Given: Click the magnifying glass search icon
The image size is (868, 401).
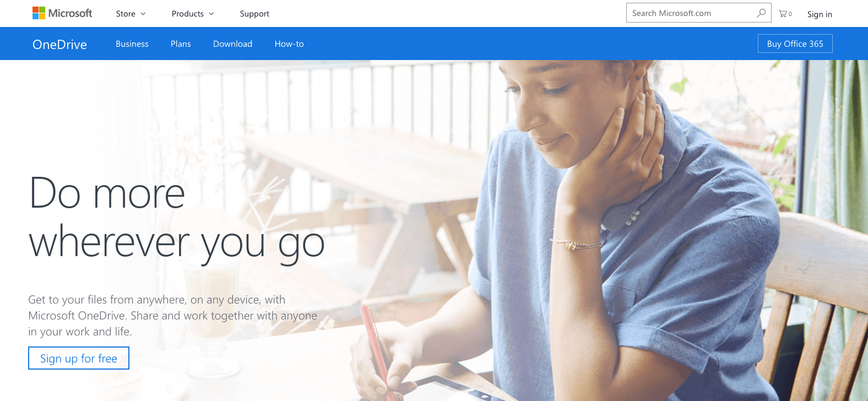Looking at the screenshot, I should pos(761,13).
